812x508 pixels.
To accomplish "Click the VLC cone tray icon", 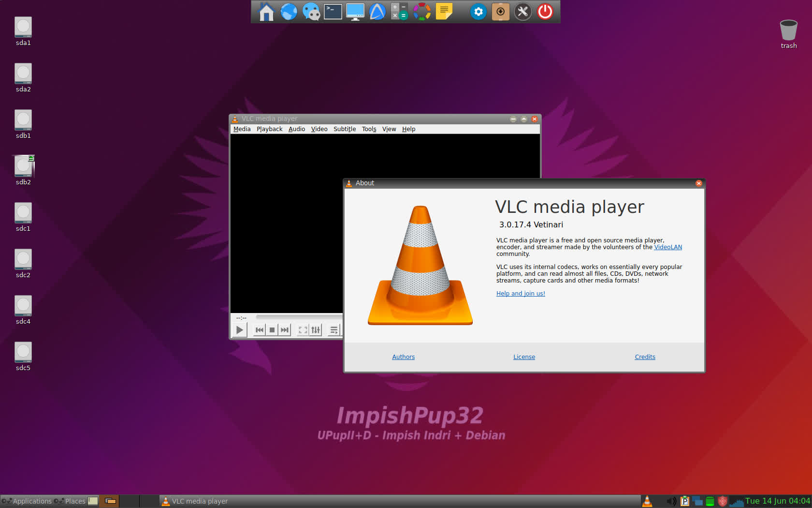I will [x=647, y=501].
